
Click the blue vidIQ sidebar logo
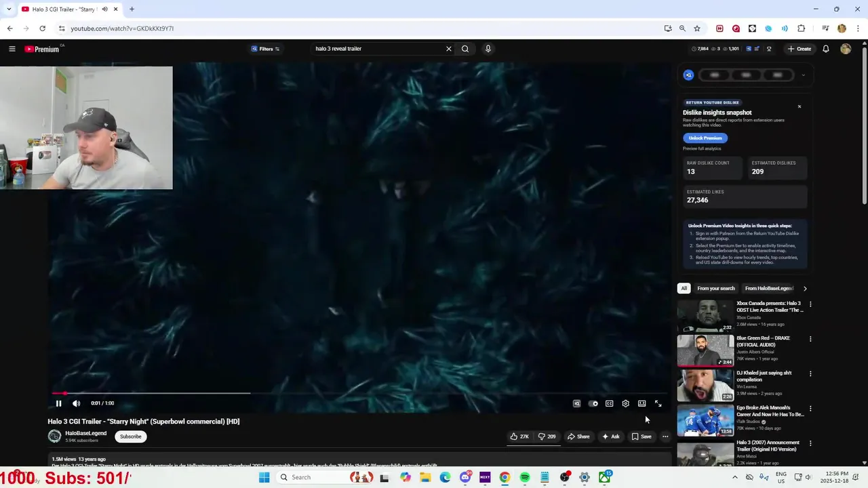click(688, 75)
